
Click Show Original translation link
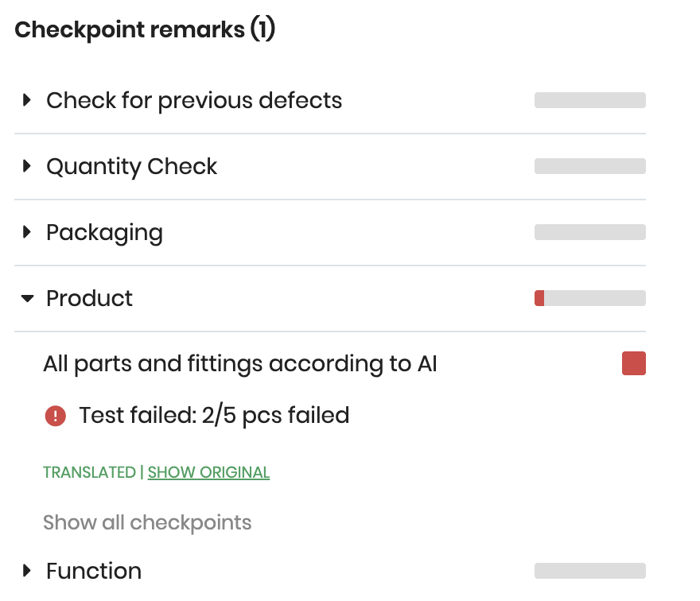(208, 472)
